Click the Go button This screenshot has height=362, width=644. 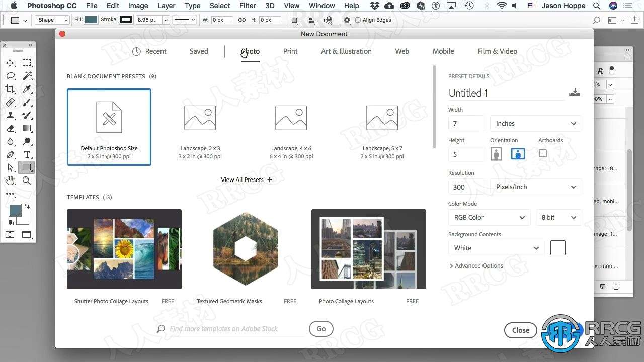[321, 329]
